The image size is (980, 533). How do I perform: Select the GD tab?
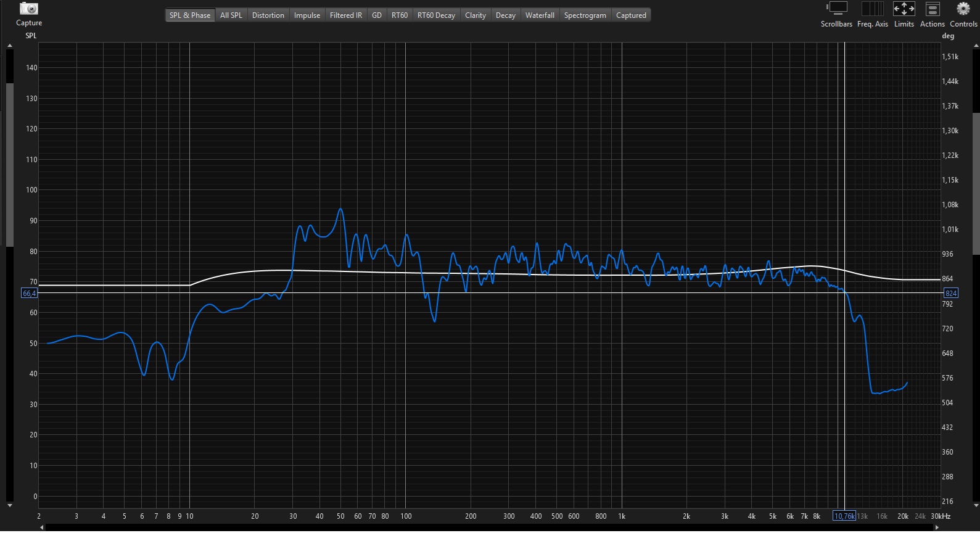click(377, 15)
